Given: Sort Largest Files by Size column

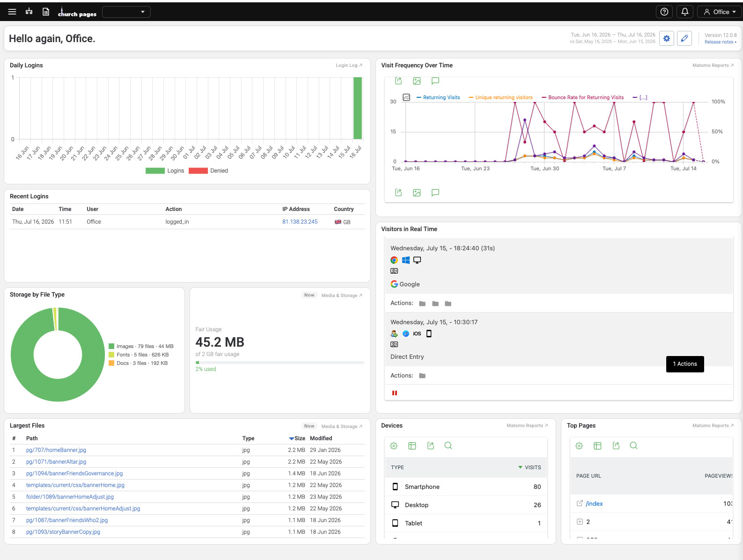Looking at the screenshot, I should 297,438.
